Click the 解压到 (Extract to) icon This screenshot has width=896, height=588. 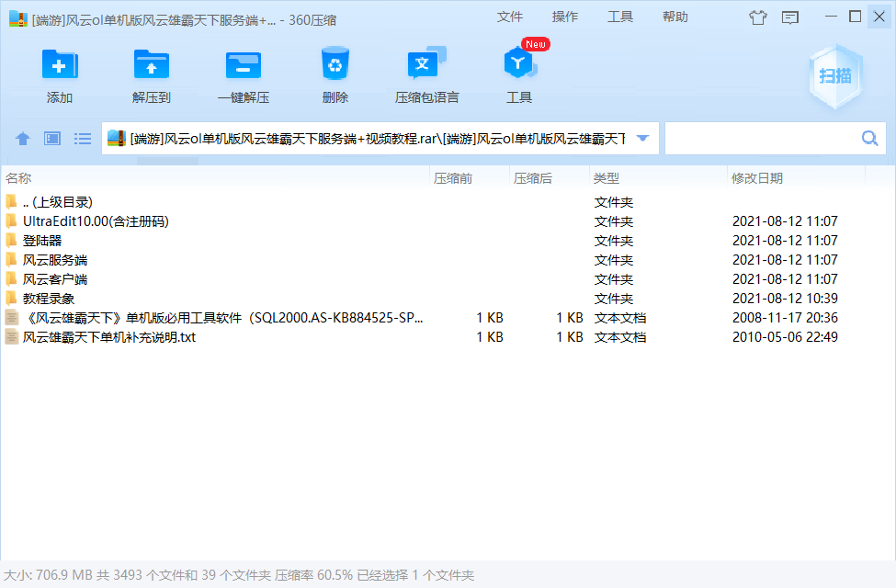tap(152, 64)
